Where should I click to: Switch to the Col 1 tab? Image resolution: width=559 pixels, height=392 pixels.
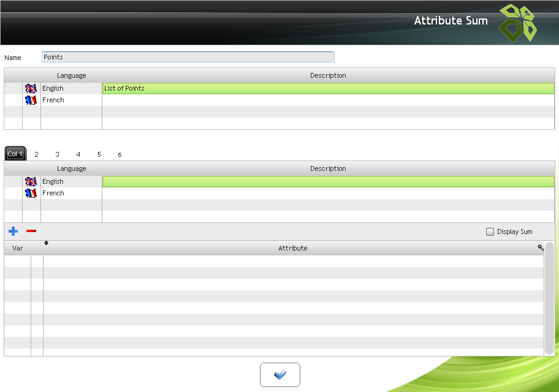pos(15,154)
